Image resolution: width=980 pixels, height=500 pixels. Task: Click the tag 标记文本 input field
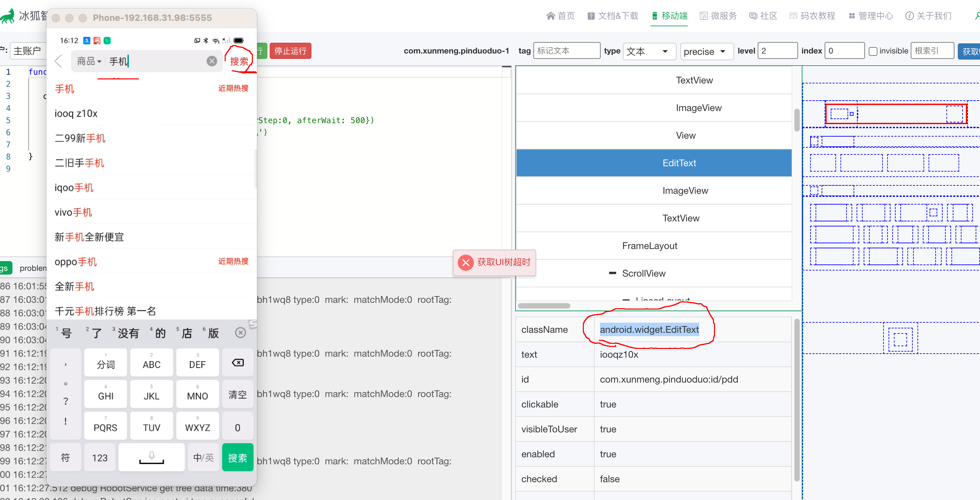coord(566,50)
